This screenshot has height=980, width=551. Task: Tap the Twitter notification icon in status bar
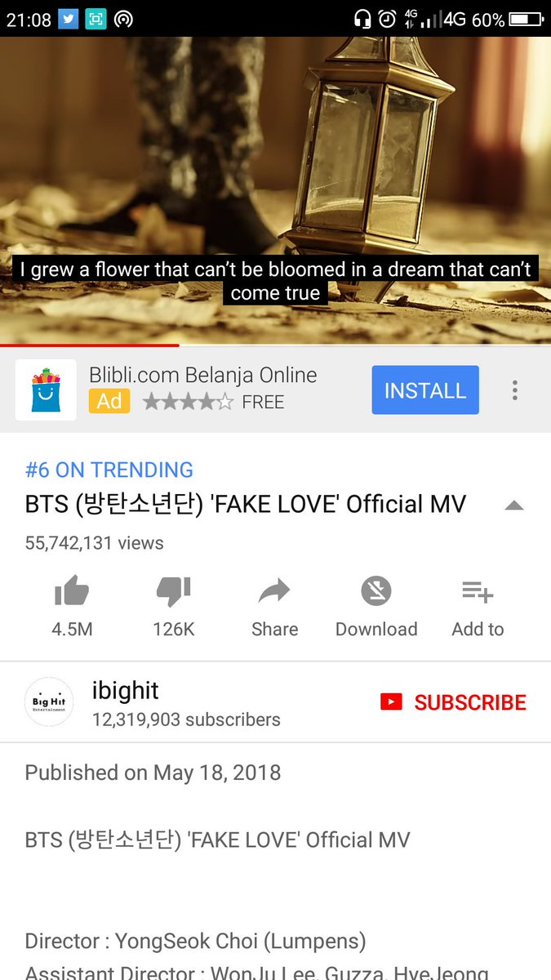click(x=69, y=19)
